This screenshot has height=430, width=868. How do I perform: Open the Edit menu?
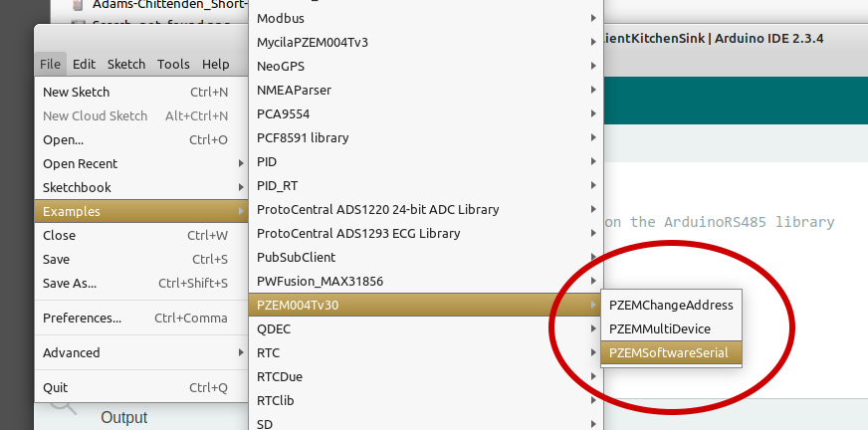pos(84,64)
